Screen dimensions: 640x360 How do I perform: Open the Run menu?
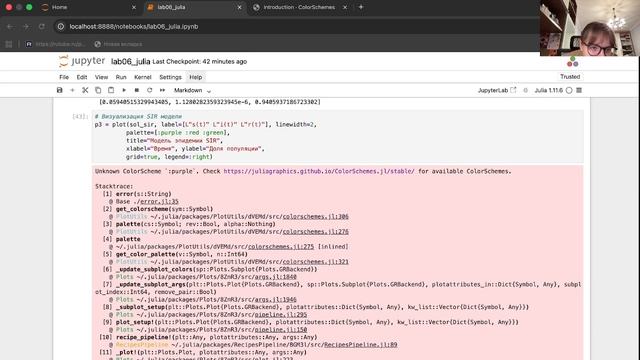[x=121, y=77]
